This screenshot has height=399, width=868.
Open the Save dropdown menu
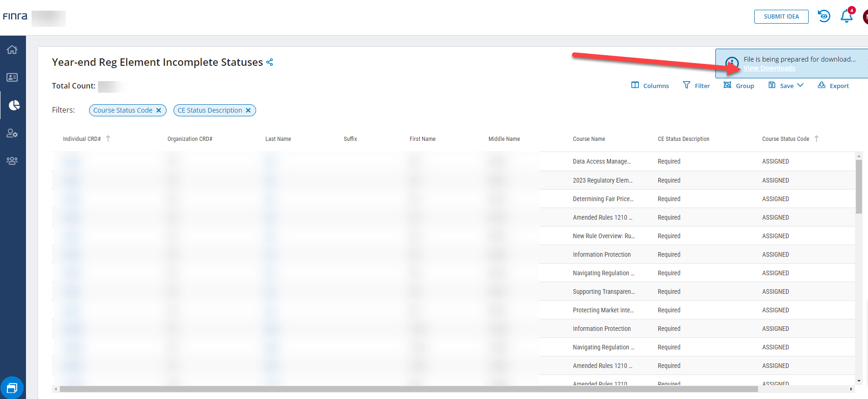click(786, 86)
